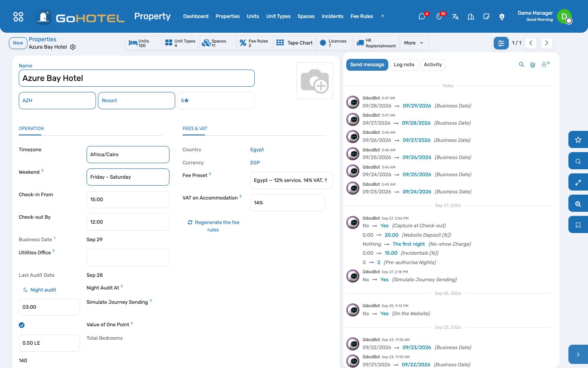
Task: Expand the bottom-right side panel chevron
Action: [x=578, y=355]
